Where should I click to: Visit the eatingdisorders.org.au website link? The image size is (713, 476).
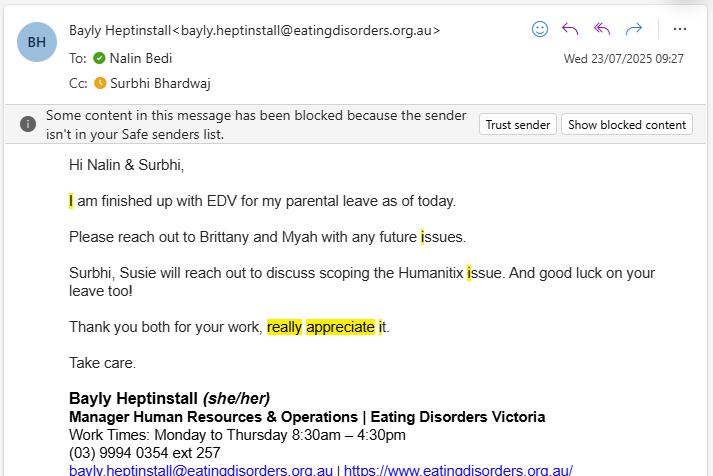coord(458,470)
